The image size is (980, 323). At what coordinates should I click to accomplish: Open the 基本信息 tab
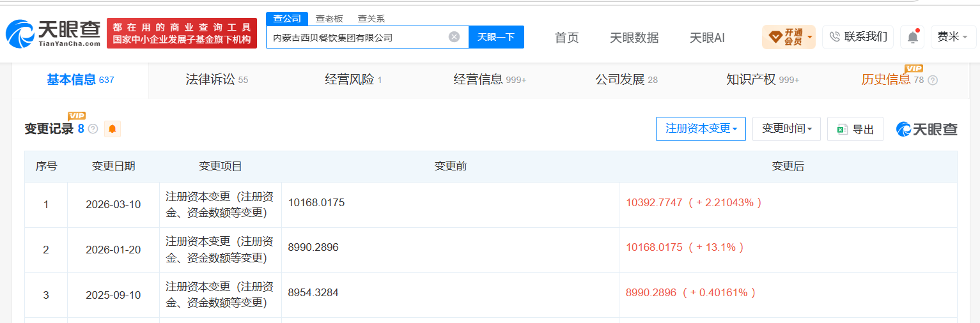pyautogui.click(x=80, y=80)
